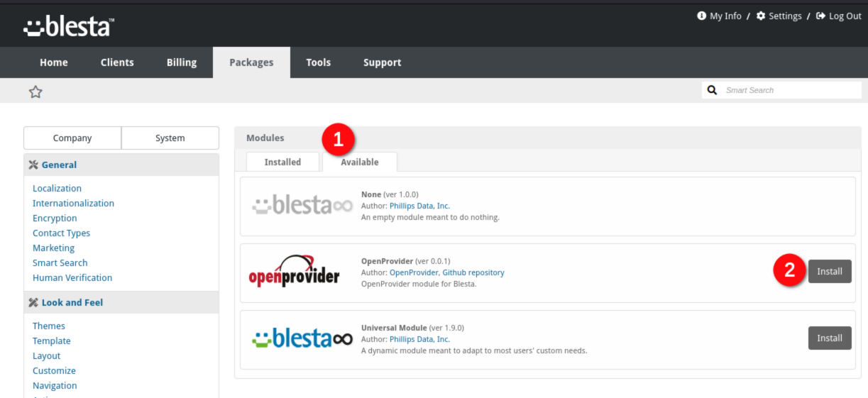Open My Info link
The height and width of the screenshot is (398, 868).
[725, 16]
